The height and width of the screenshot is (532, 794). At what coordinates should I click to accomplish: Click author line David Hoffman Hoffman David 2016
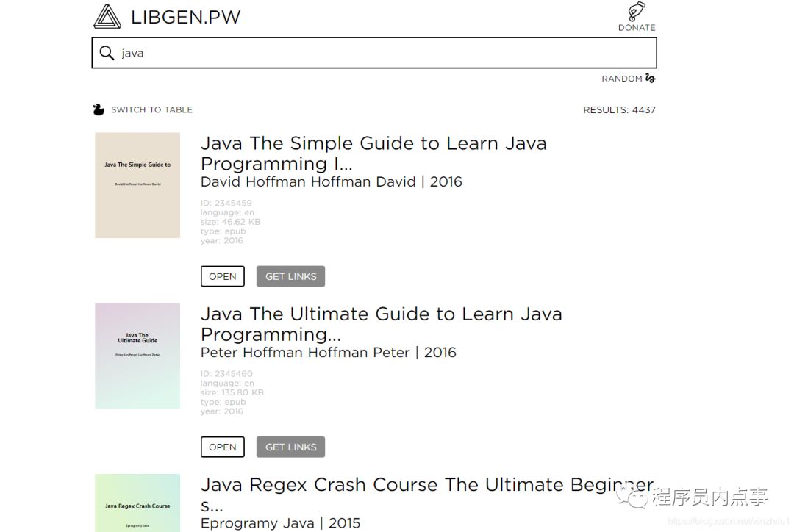click(331, 181)
